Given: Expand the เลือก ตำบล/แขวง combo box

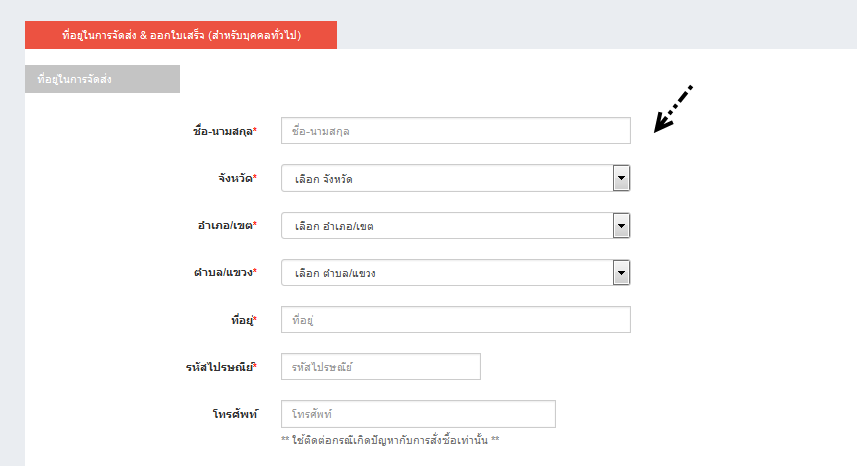Looking at the screenshot, I should coord(455,273).
